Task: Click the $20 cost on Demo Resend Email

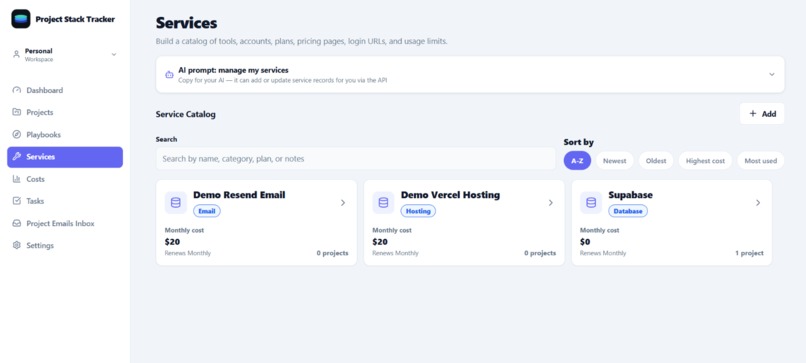Action: 172,242
